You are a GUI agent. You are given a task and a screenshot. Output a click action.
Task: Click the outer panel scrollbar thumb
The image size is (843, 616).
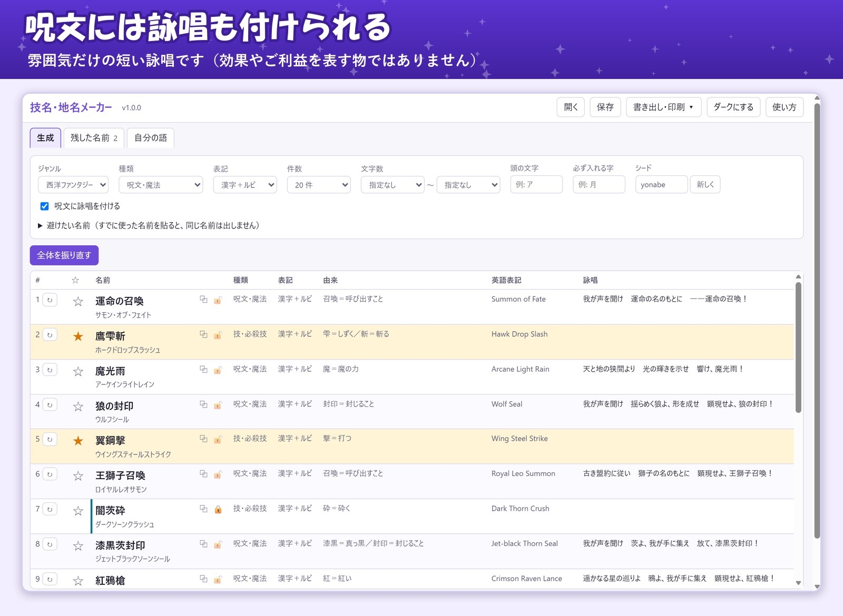tap(817, 321)
